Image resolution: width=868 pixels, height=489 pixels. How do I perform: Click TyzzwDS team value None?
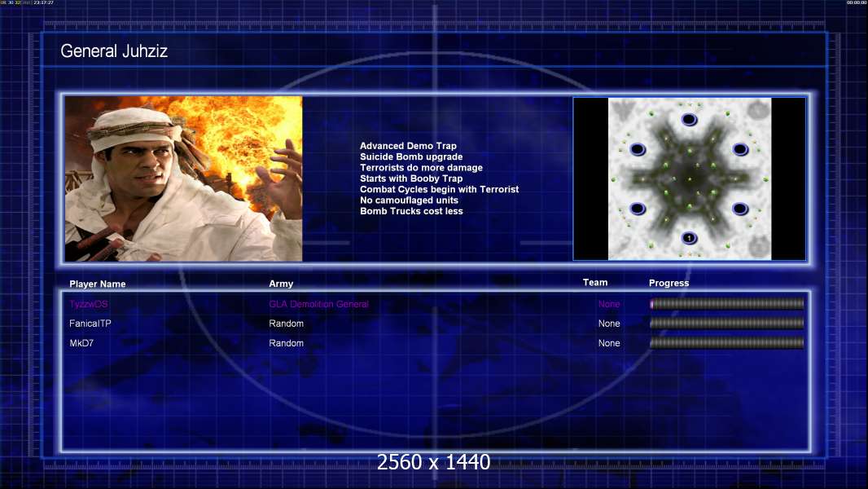click(609, 304)
